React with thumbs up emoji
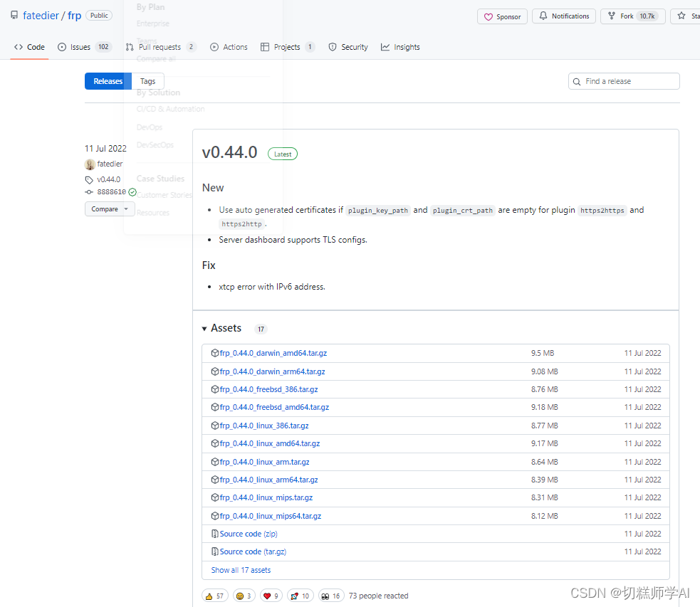Image resolution: width=700 pixels, height=607 pixels. tap(215, 596)
